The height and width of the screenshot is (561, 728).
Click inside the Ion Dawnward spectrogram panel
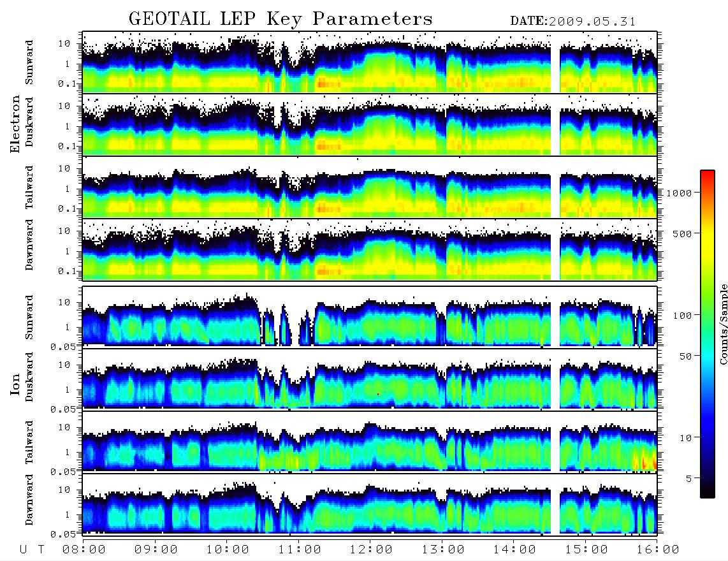pos(370,504)
